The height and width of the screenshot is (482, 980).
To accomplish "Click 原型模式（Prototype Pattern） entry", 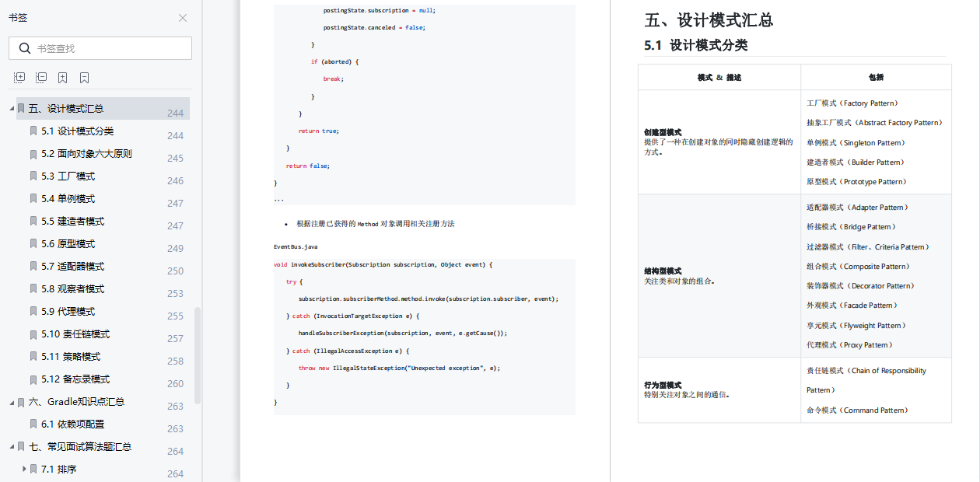I will (857, 182).
